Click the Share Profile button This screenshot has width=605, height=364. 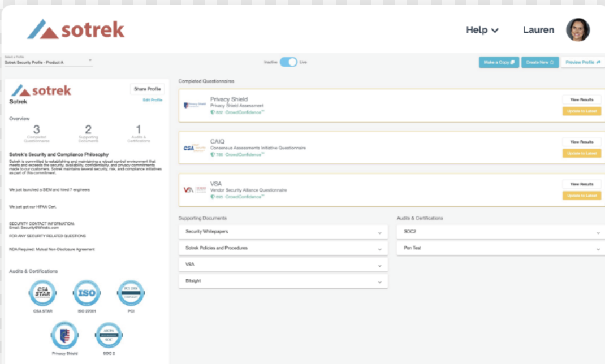(147, 89)
